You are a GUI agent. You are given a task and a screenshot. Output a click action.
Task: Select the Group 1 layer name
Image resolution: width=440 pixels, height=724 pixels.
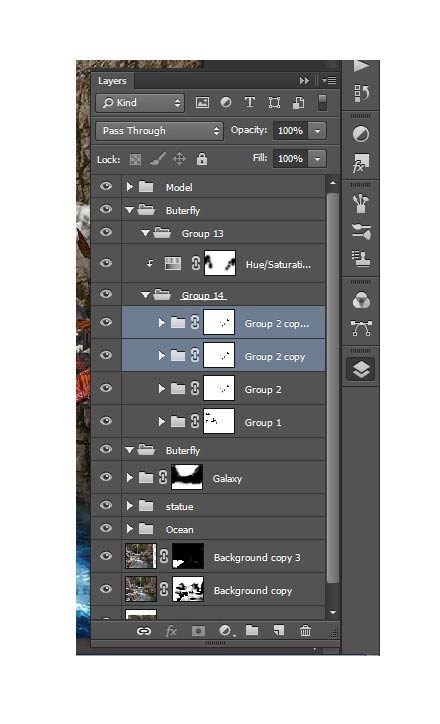coord(263,422)
